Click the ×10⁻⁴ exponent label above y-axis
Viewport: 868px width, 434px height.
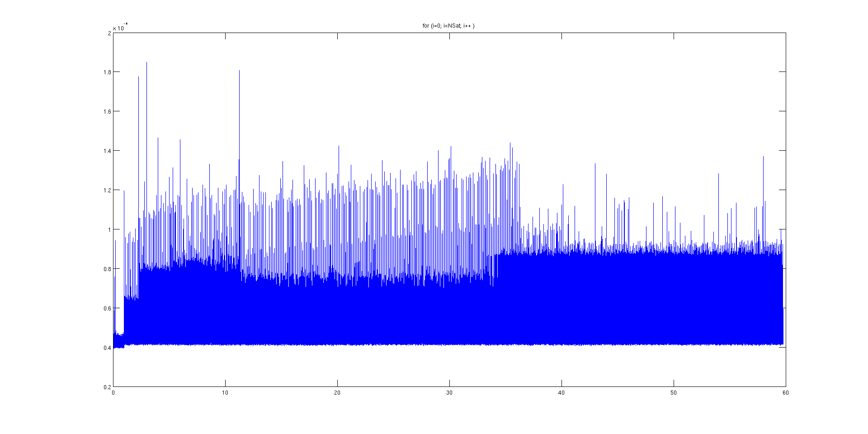[120, 27]
